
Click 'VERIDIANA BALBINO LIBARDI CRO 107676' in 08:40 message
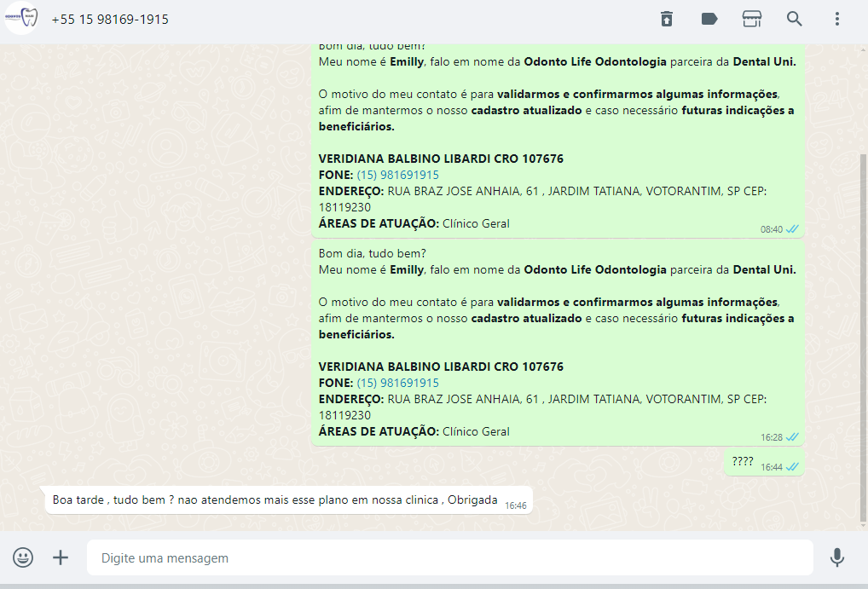[x=441, y=159]
